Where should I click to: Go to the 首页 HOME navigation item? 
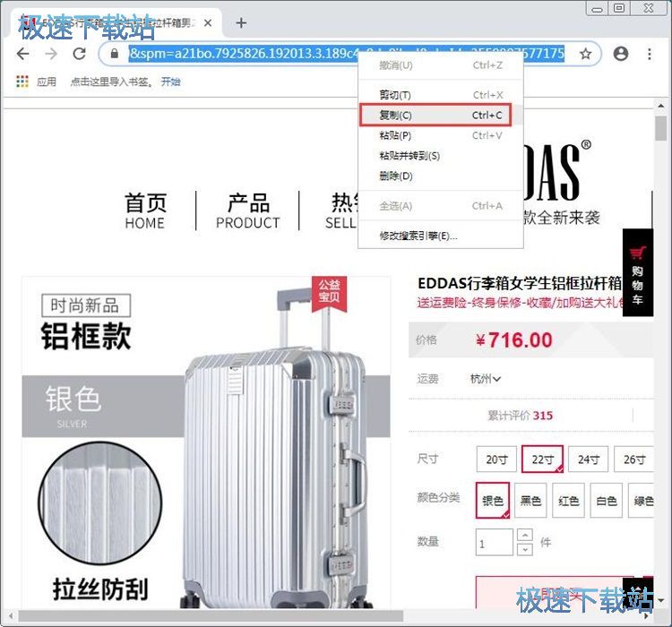tap(145, 211)
